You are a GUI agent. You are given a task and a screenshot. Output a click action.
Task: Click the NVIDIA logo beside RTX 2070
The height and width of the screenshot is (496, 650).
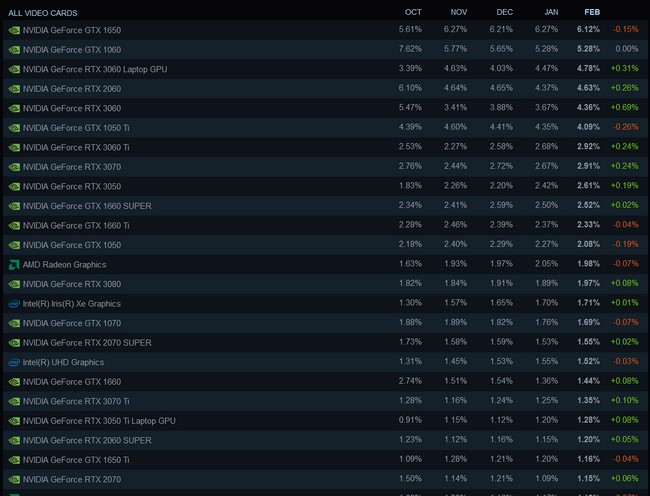tap(14, 479)
